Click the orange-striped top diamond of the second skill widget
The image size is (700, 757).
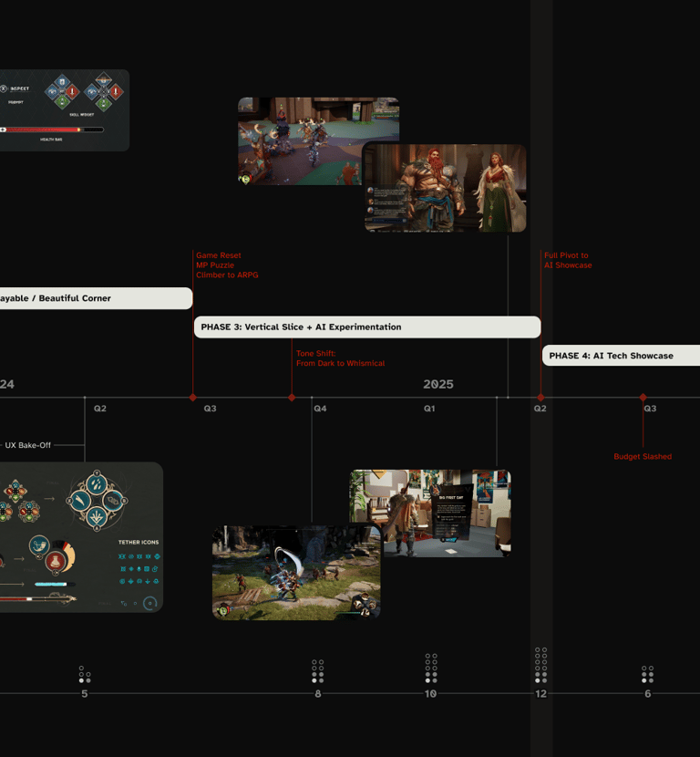point(103,78)
